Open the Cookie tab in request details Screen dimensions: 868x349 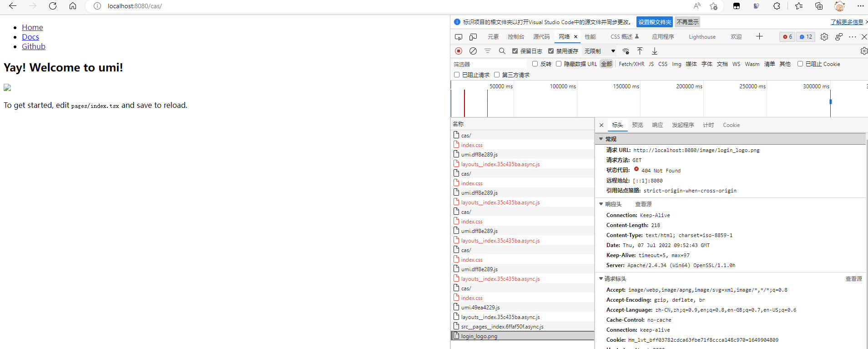(731, 125)
